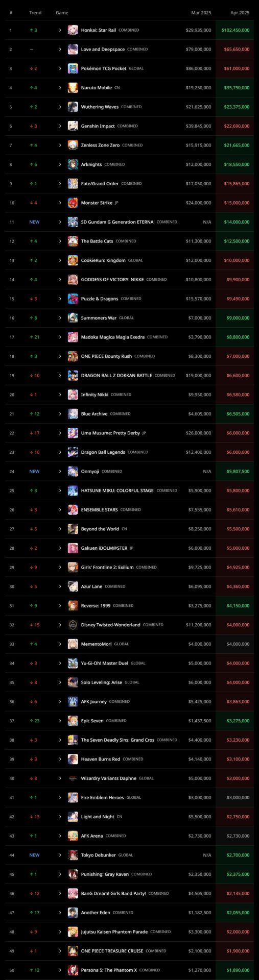Image resolution: width=259 pixels, height=980 pixels.
Task: Open the Blue Archive title link
Action: click(x=94, y=414)
